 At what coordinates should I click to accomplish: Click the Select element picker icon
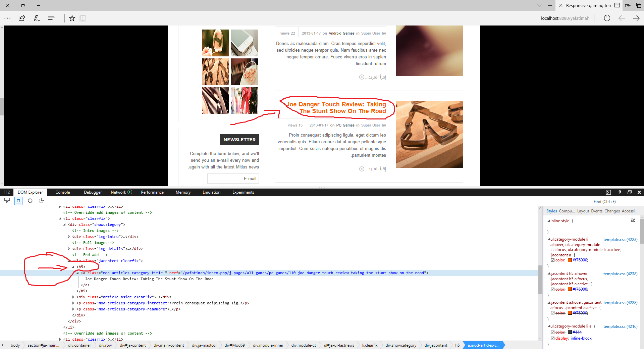click(7, 201)
